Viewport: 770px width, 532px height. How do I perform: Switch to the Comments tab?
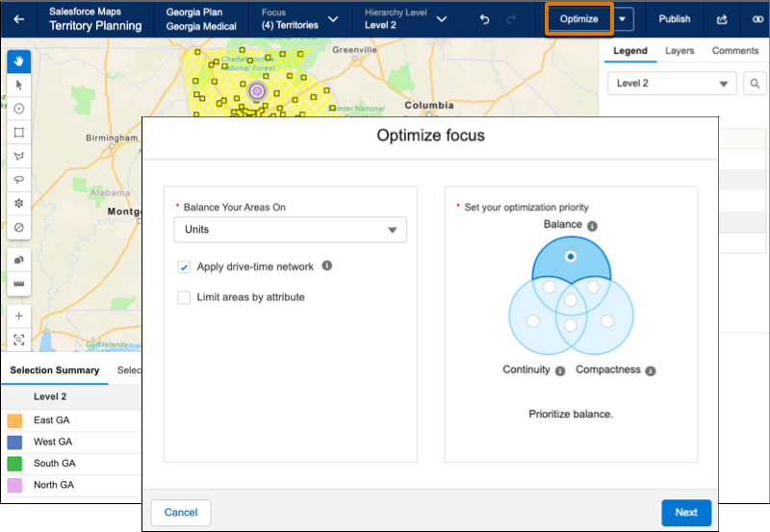[x=735, y=51]
